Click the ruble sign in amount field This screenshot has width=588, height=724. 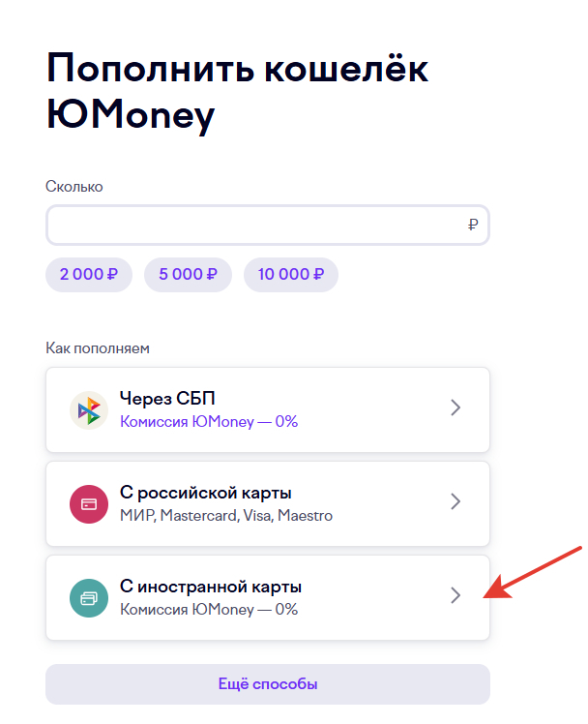[x=472, y=226]
